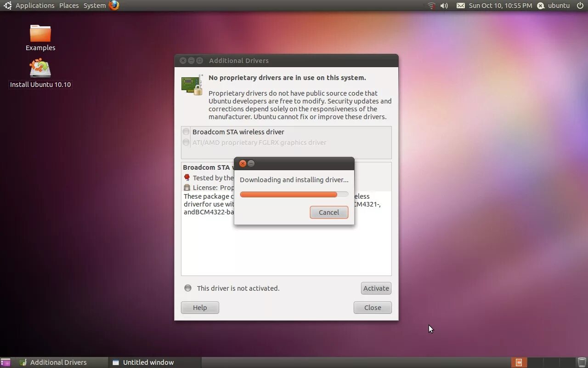Switch to Untitled window taskbar entry
588x368 pixels.
point(155,362)
